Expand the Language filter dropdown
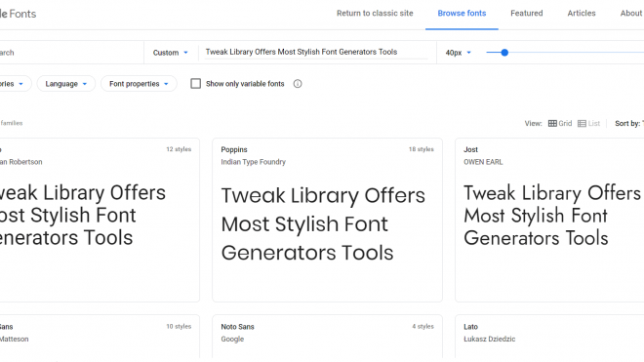Screen dimensions: 644x362 [x=66, y=84]
